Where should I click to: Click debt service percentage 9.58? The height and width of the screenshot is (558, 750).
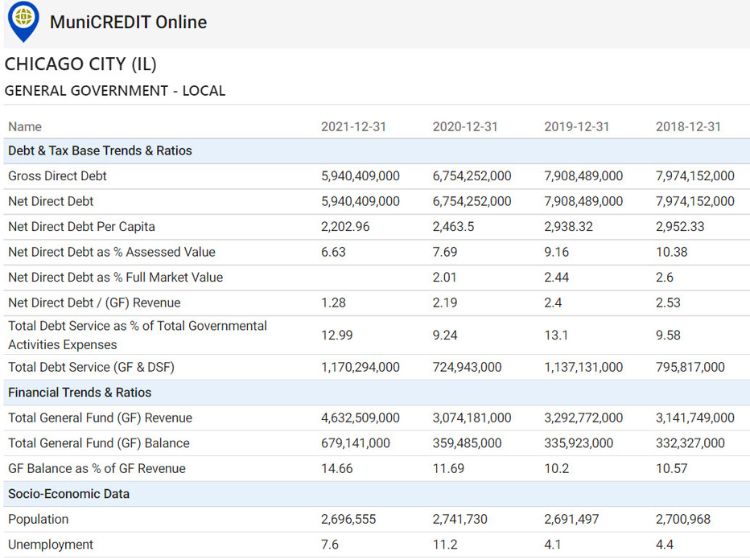point(668,335)
